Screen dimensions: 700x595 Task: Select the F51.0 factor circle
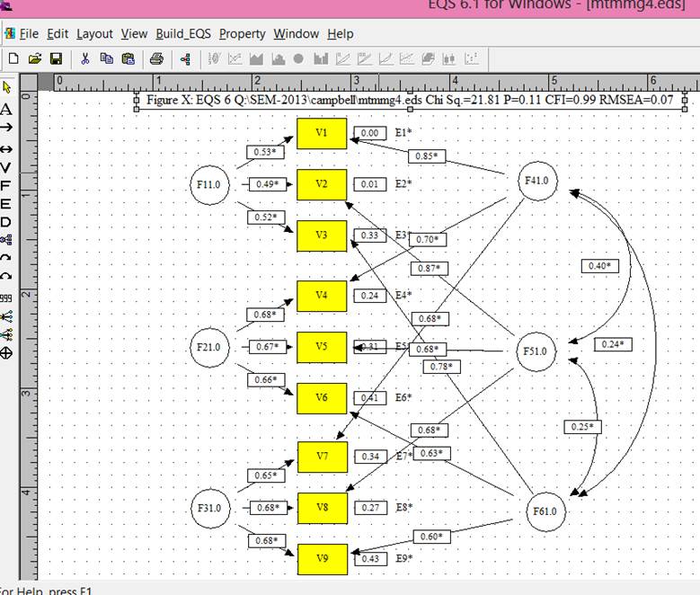tap(536, 351)
